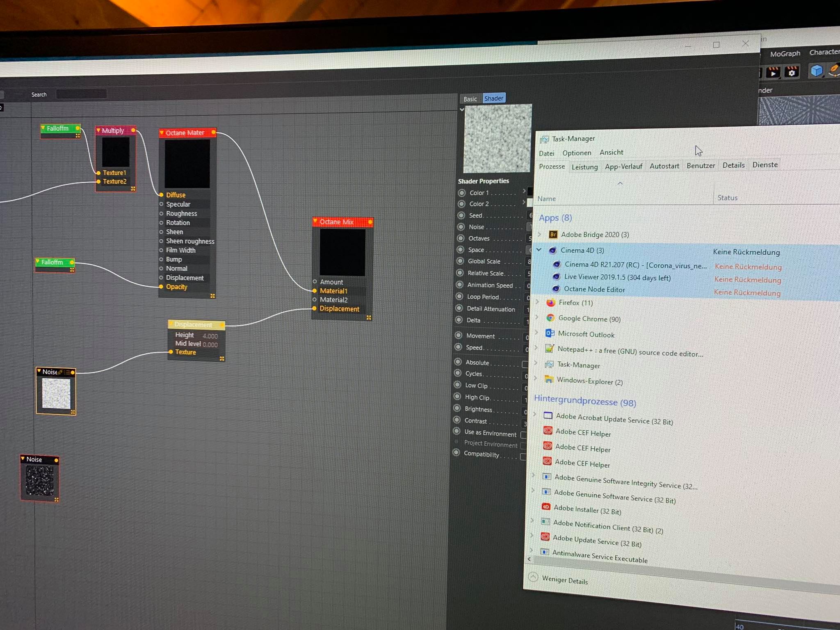The height and width of the screenshot is (630, 840).
Task: Click the Octane Node Editor process icon
Action: (x=556, y=289)
